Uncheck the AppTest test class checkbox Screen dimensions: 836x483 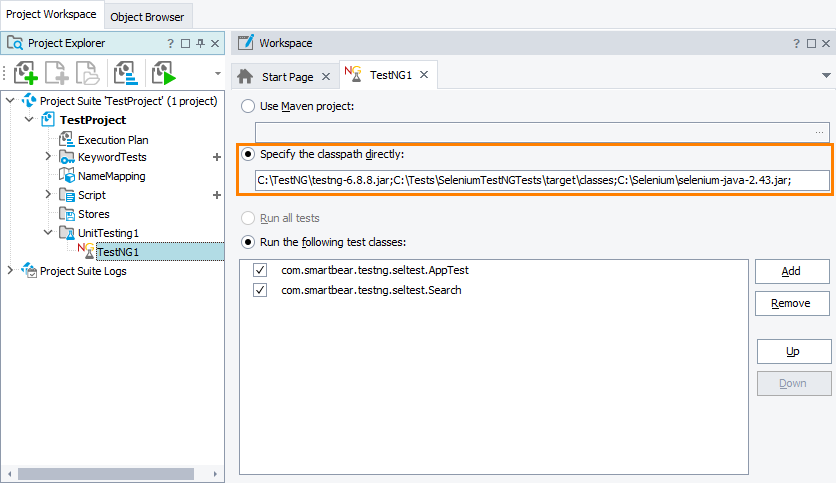[260, 271]
